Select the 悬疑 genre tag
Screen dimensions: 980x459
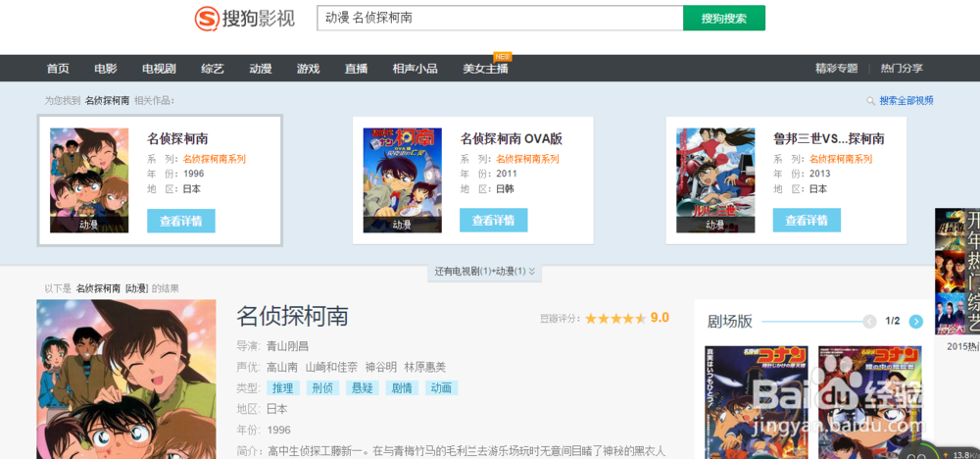click(x=363, y=387)
